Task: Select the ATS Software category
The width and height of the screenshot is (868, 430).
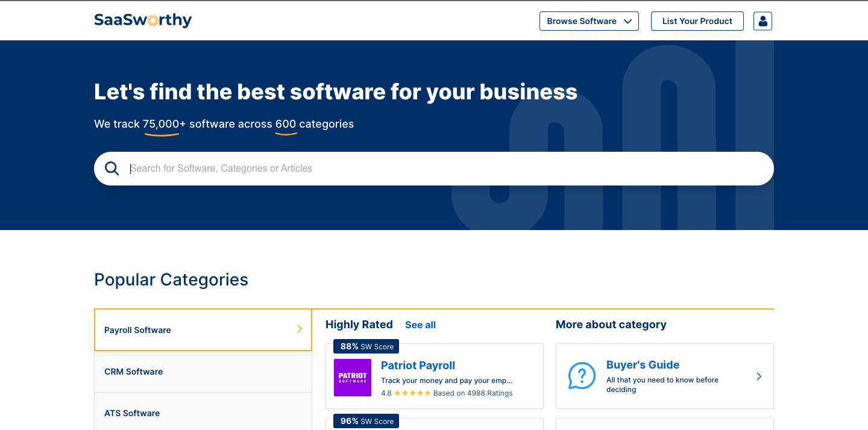Action: [x=132, y=413]
